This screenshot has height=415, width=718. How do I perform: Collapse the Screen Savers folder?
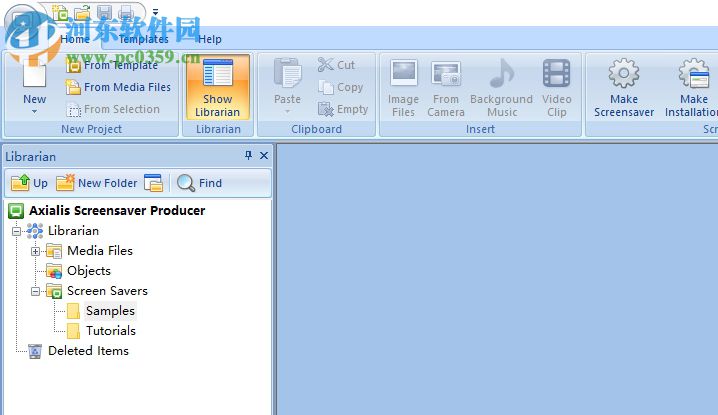click(35, 291)
